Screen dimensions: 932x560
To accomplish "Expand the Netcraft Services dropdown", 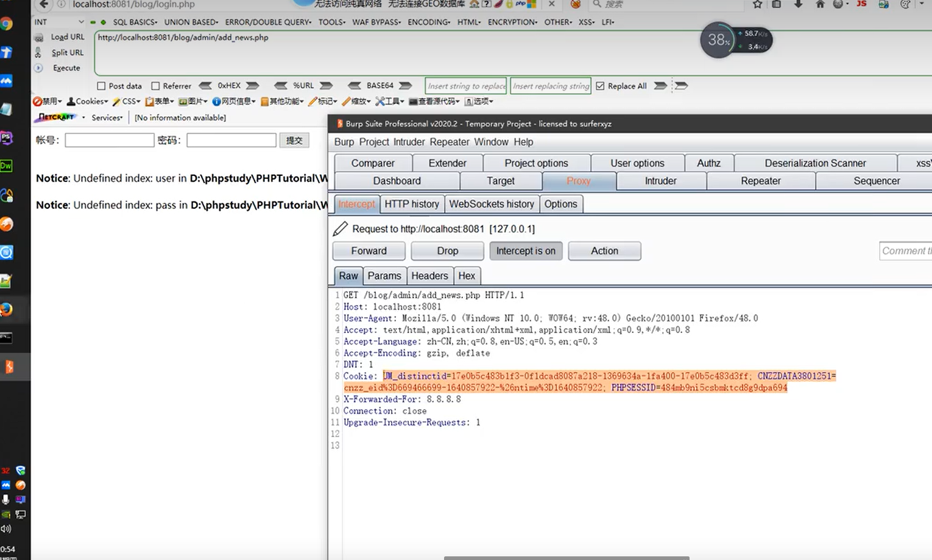I will pyautogui.click(x=107, y=117).
